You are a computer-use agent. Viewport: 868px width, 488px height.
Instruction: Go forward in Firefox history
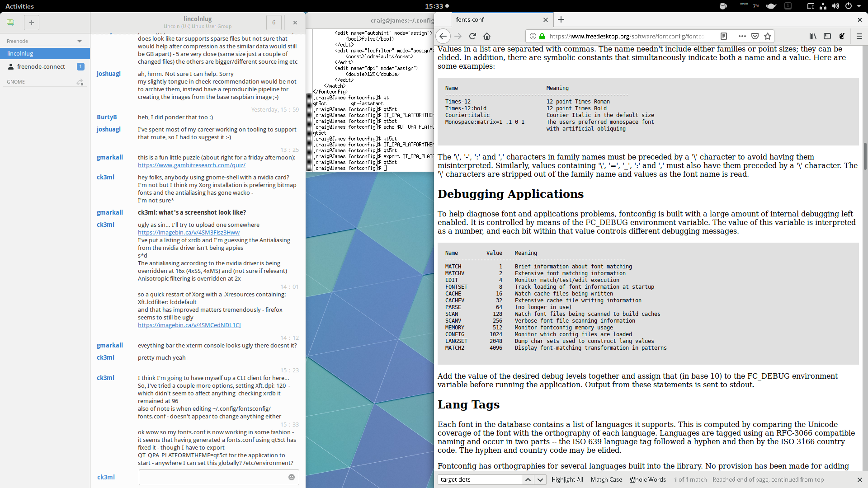click(458, 36)
